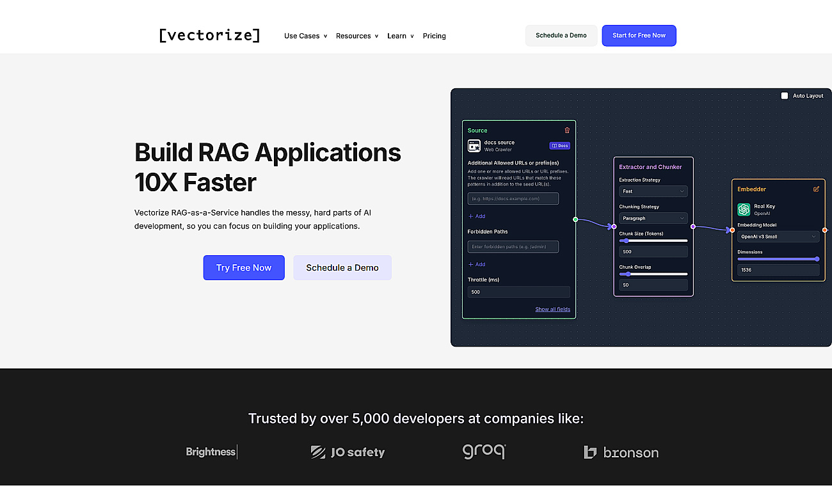Click the bronson logo
The height and width of the screenshot is (504, 832).
tap(621, 452)
